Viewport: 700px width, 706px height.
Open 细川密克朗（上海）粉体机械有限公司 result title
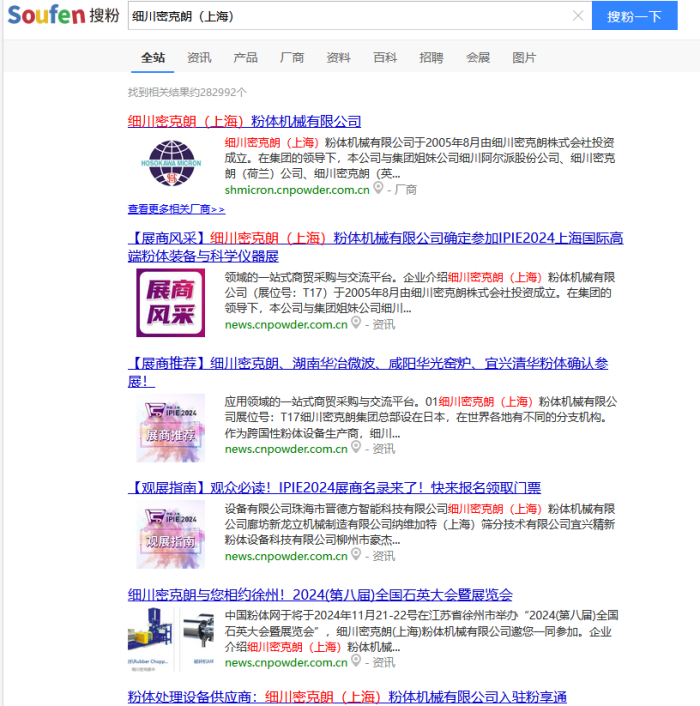(244, 121)
